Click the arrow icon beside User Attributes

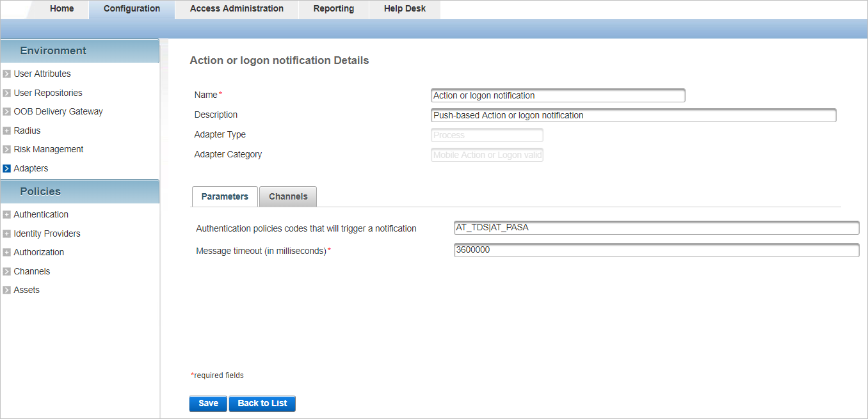7,74
